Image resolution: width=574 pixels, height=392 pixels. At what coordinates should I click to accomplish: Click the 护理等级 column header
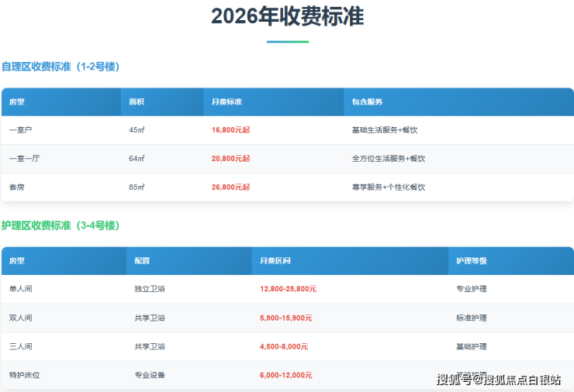pyautogui.click(x=472, y=261)
